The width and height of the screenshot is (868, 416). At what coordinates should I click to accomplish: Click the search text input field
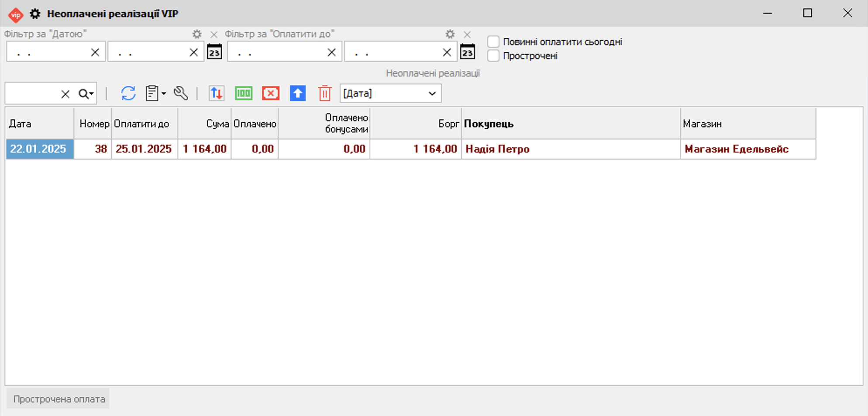pyautogui.click(x=32, y=94)
